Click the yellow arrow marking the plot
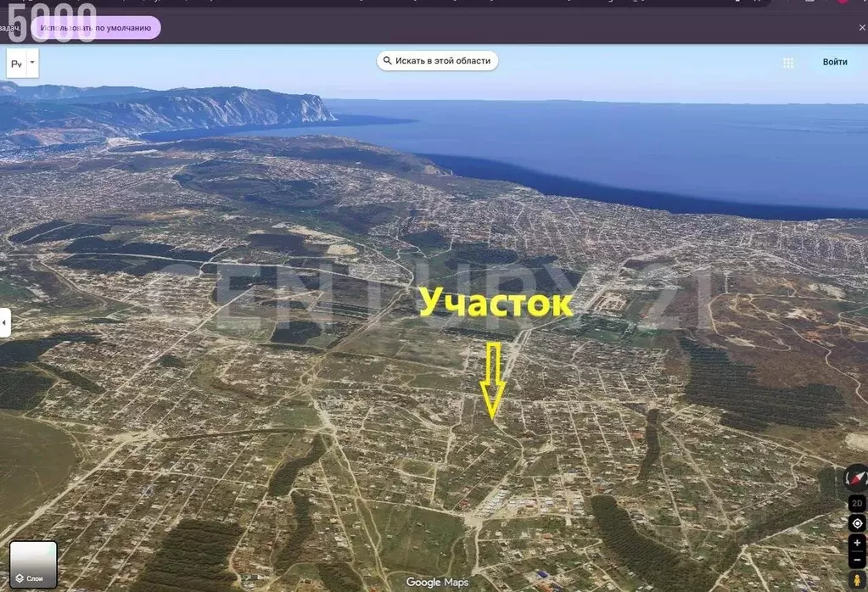The image size is (868, 592). click(x=492, y=377)
